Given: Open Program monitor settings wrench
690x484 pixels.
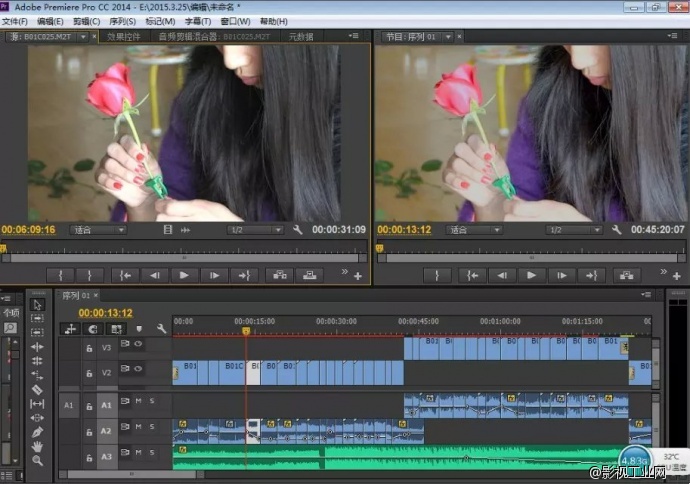Looking at the screenshot, I should click(617, 230).
